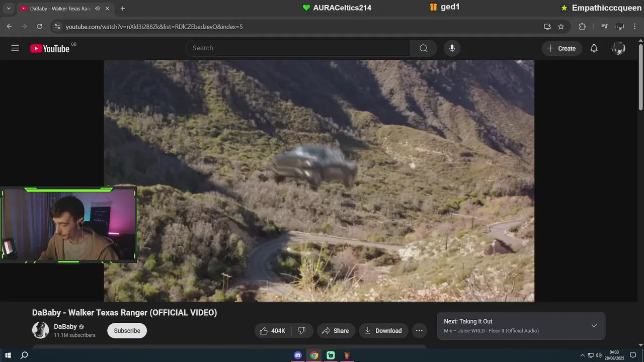Download the video
This screenshot has width=644, height=362.
click(383, 330)
